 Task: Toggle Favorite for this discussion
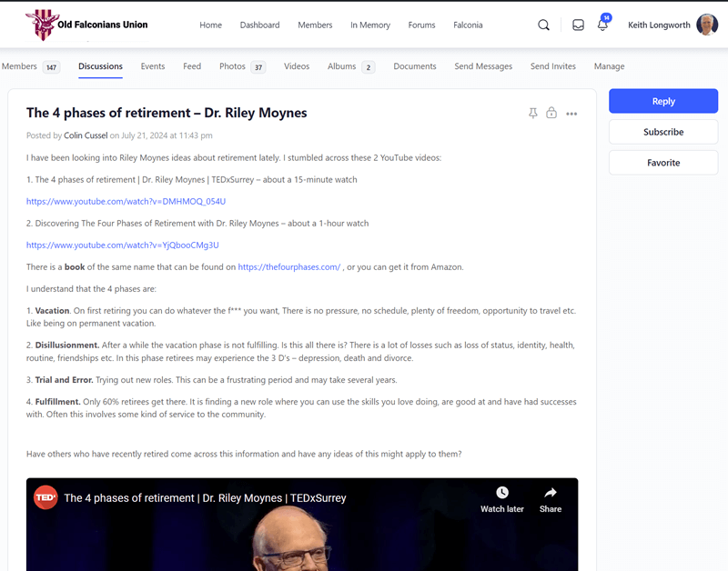662,163
